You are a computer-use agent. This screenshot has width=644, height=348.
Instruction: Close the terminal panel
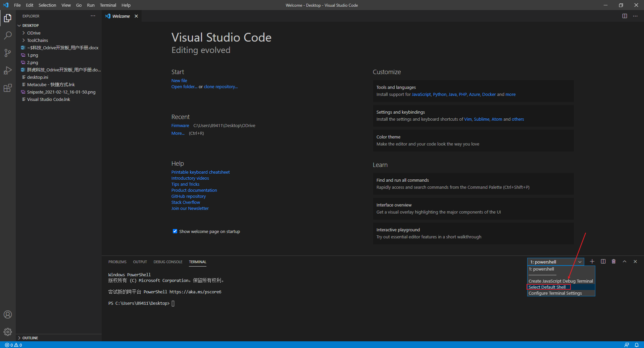coord(635,262)
